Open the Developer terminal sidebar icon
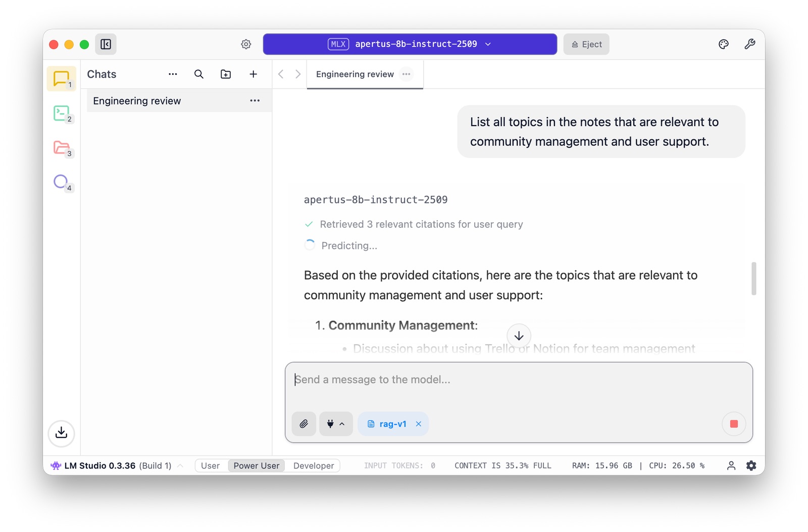Image resolution: width=808 pixels, height=532 pixels. (x=62, y=113)
